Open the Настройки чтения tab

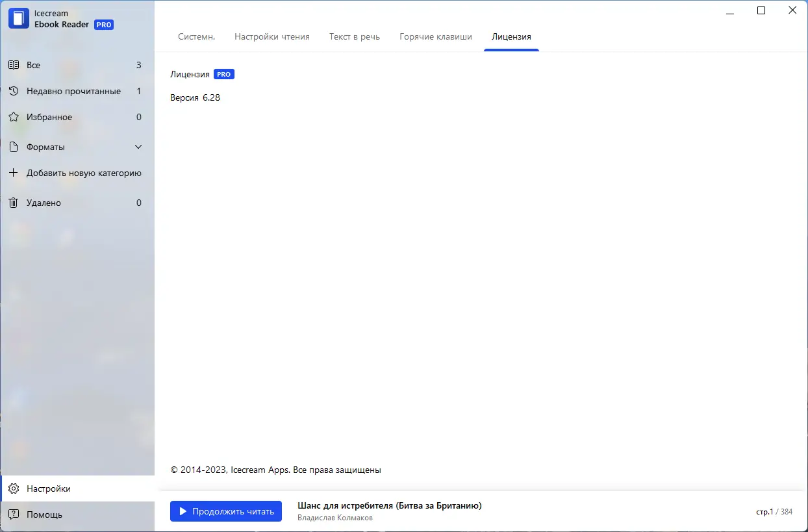tap(272, 36)
